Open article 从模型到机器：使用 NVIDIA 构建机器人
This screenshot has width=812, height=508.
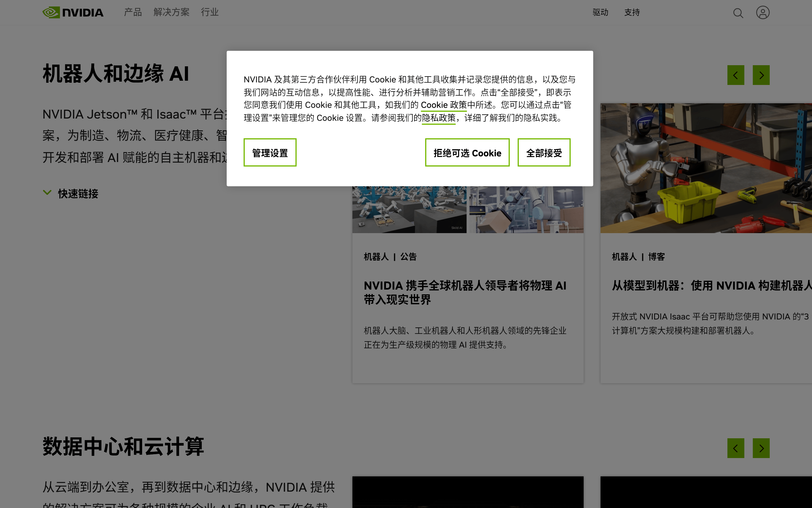pos(712,286)
